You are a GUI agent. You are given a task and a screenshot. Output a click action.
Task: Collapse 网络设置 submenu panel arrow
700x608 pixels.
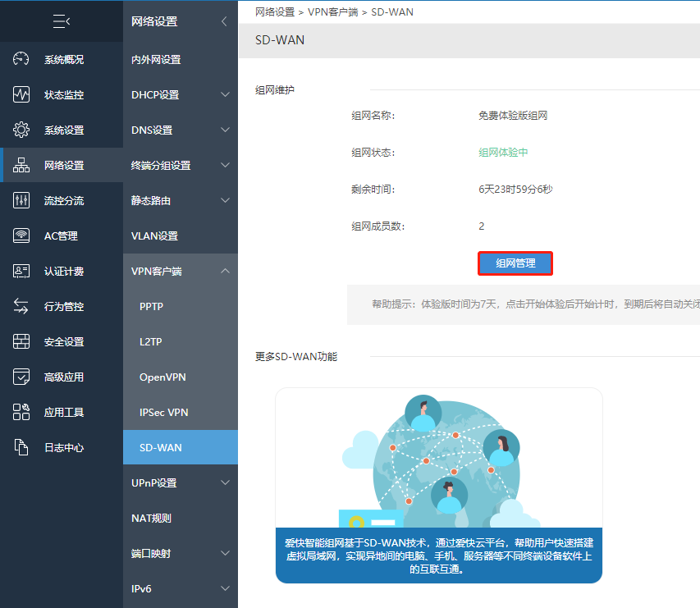[x=224, y=21]
